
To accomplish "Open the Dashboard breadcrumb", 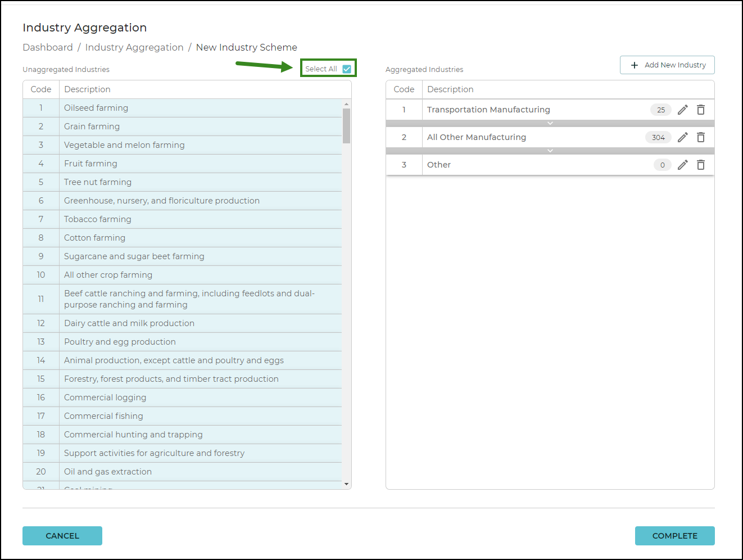I will [x=48, y=47].
